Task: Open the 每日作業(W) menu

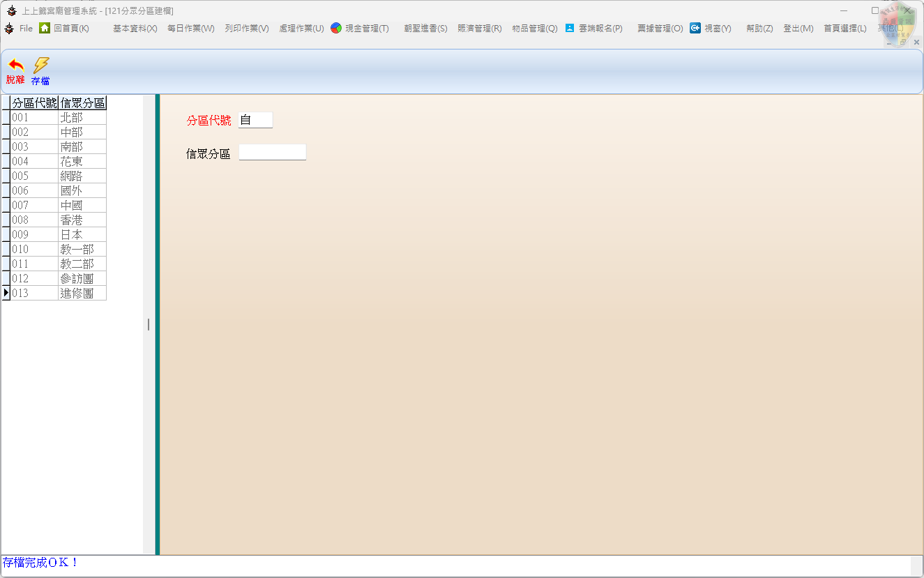Action: [190, 29]
